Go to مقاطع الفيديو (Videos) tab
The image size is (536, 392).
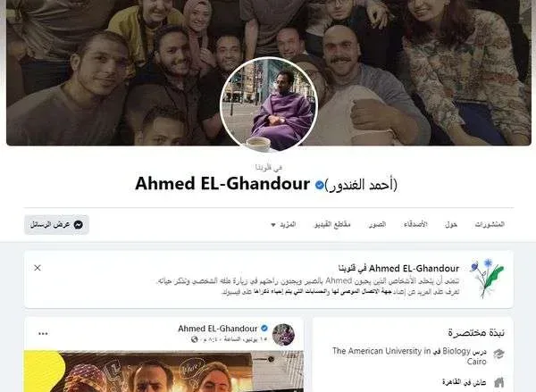click(x=332, y=224)
